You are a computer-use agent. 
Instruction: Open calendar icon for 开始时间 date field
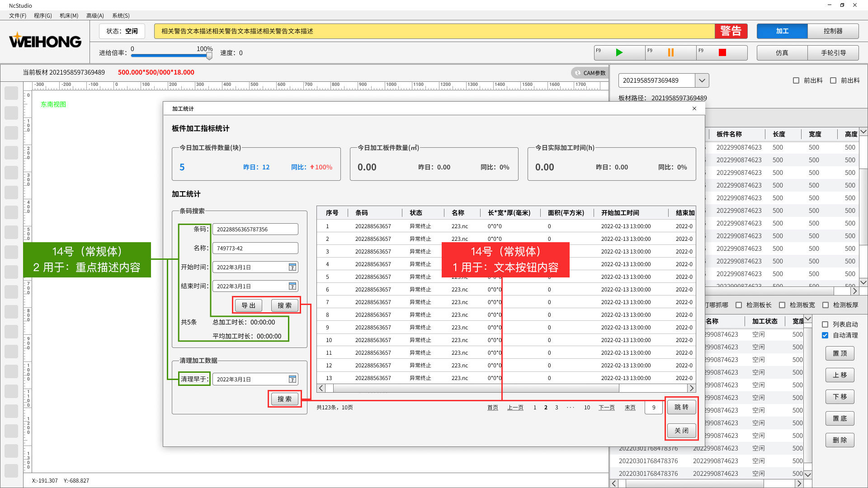(292, 267)
